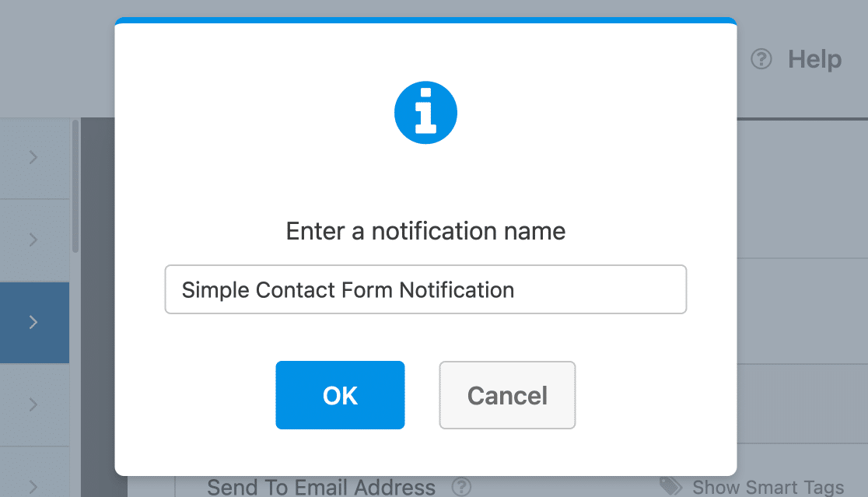The height and width of the screenshot is (497, 868).
Task: Click the chevron in the highlighted blue sidebar row
Action: tap(33, 322)
